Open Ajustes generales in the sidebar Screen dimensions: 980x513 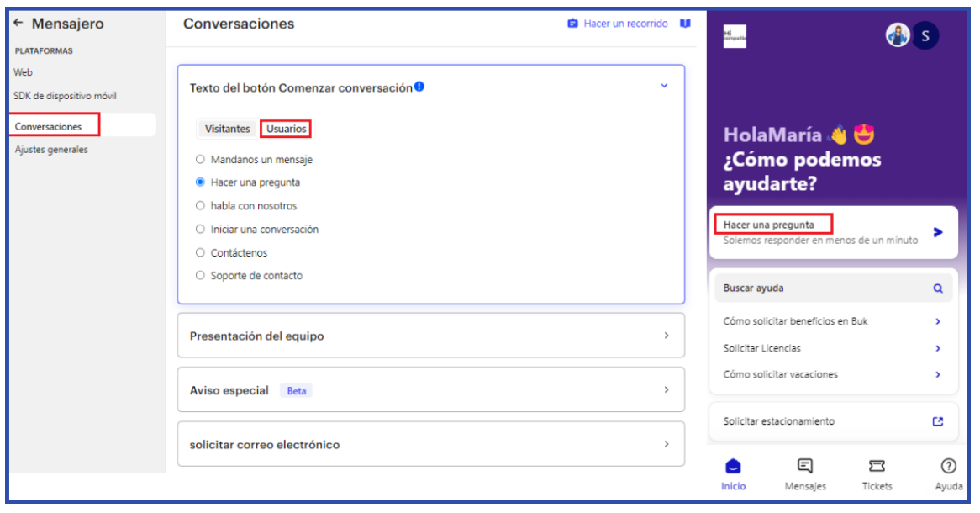[51, 150]
